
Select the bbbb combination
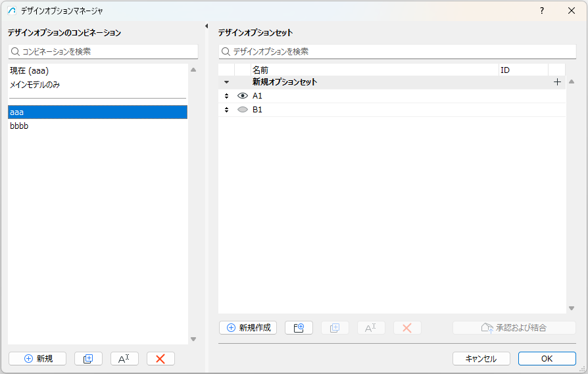tap(97, 126)
